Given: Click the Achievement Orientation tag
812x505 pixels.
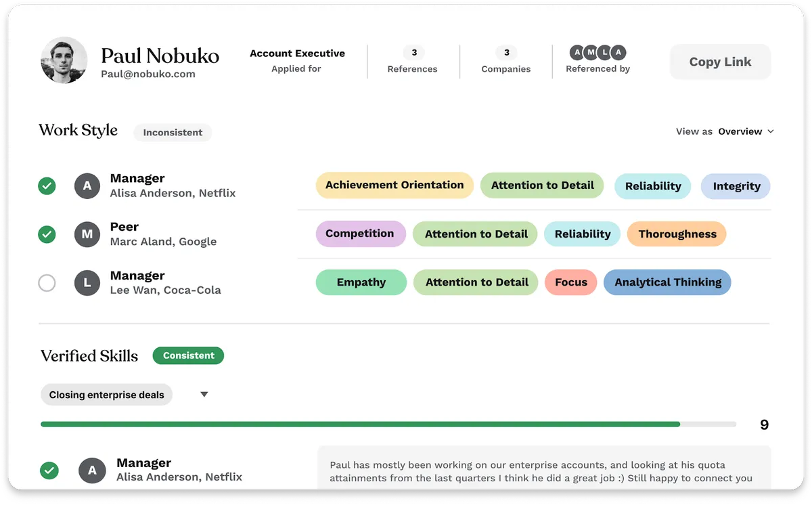Looking at the screenshot, I should (394, 185).
